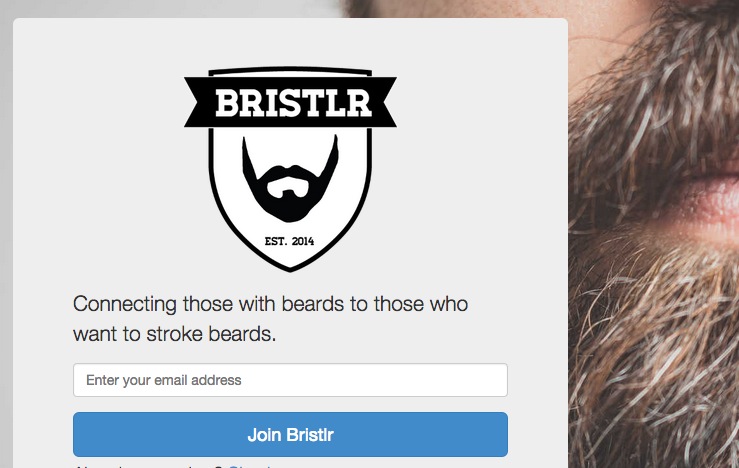Focus the 'Enter your email address' field

(290, 380)
